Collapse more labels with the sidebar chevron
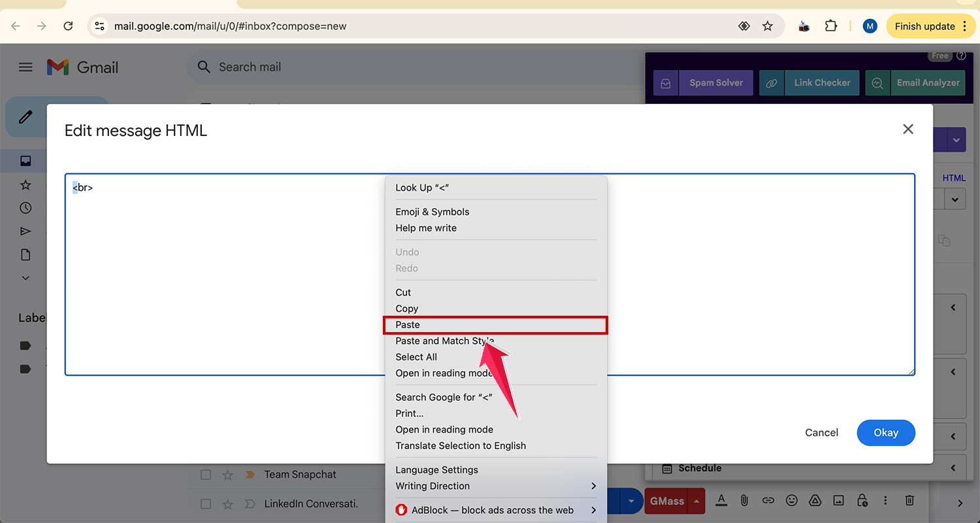 click(x=26, y=277)
